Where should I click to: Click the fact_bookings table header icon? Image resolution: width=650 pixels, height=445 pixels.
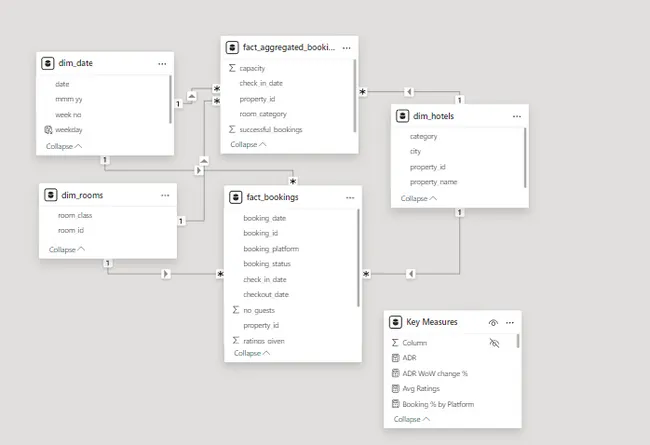pos(234,197)
